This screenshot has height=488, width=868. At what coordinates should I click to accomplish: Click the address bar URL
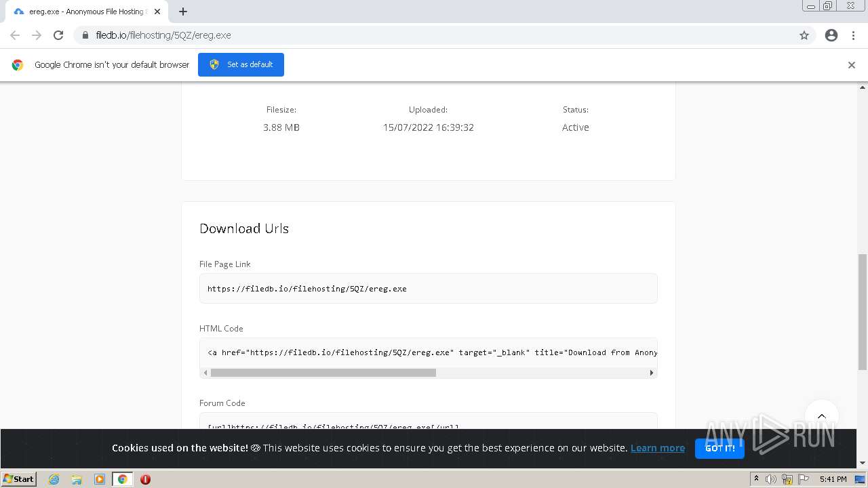click(x=163, y=35)
